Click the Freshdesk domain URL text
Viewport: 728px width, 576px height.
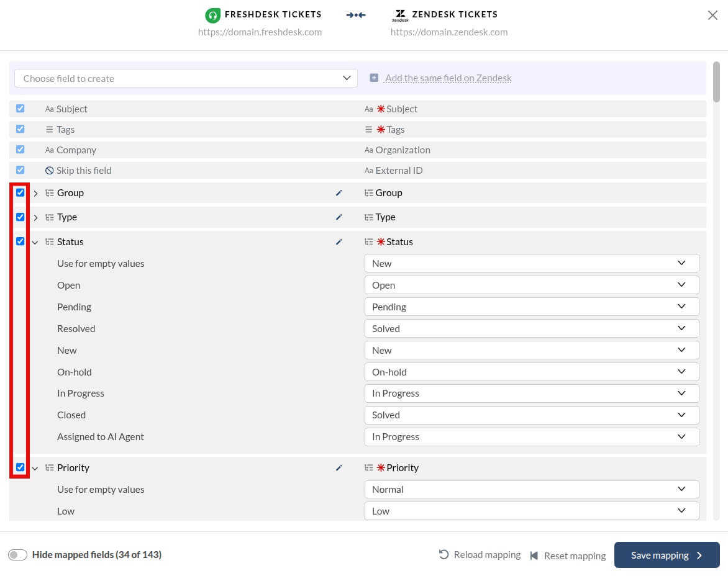[260, 32]
